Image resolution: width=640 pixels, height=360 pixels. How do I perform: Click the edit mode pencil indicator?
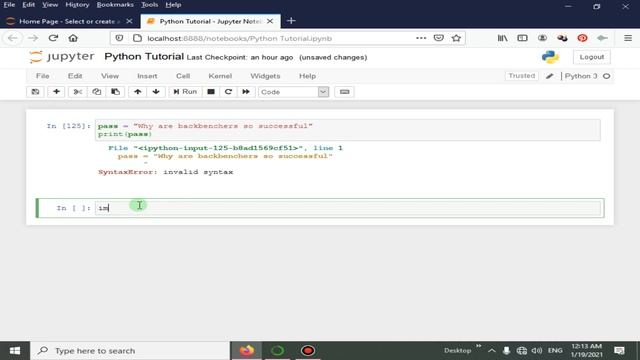(x=550, y=76)
